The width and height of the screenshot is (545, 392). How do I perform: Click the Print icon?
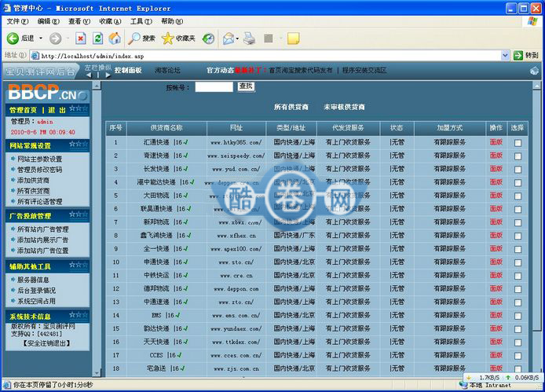point(249,38)
